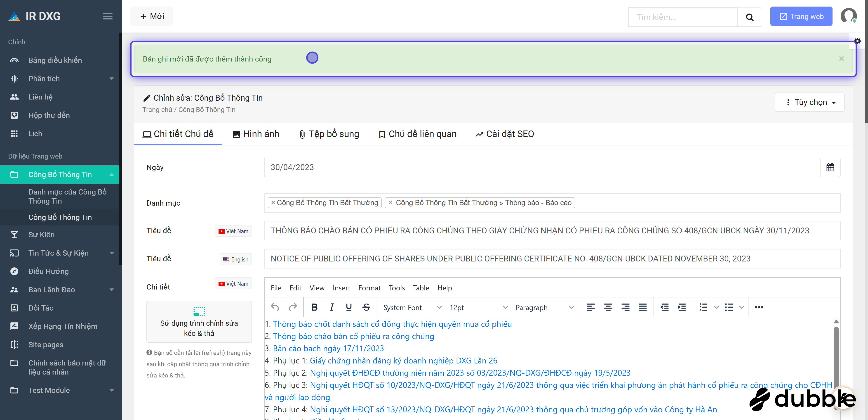Open the editor File menu
This screenshot has height=420, width=868.
pos(276,288)
